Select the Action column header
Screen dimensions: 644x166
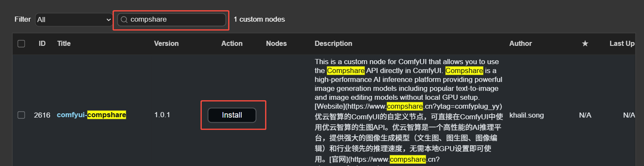(232, 44)
